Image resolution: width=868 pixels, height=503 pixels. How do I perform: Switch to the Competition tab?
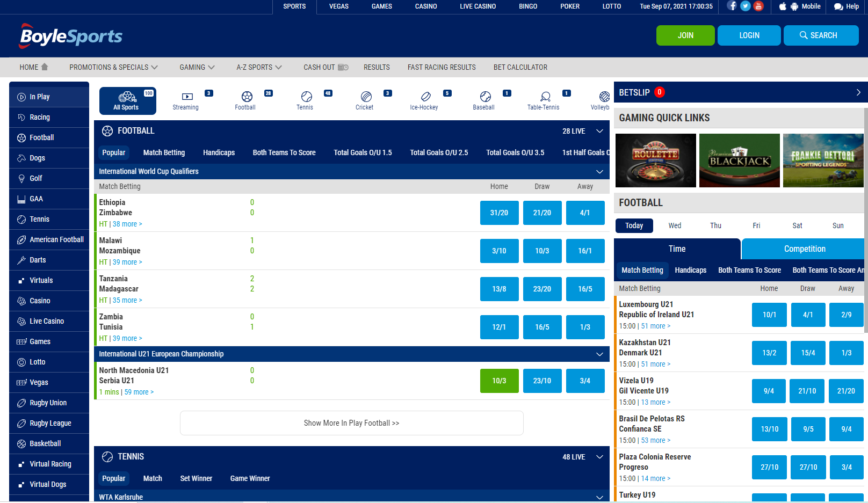[805, 249]
